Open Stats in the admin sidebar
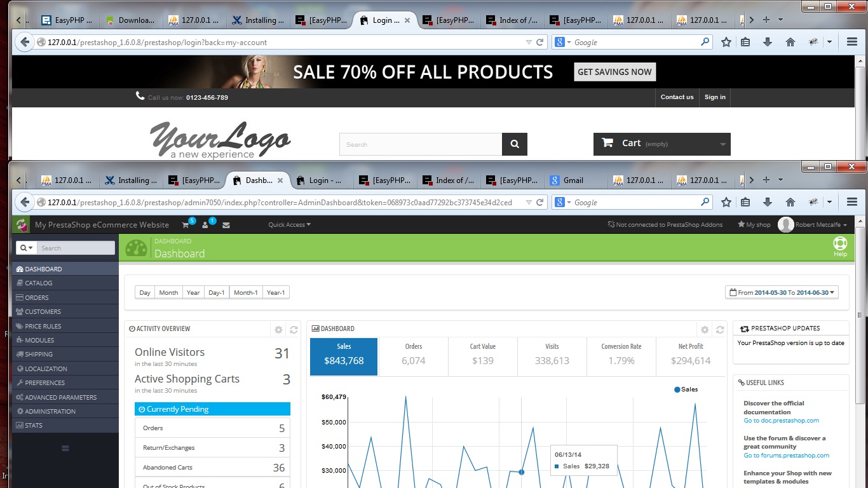The width and height of the screenshot is (868, 488). (x=65, y=426)
